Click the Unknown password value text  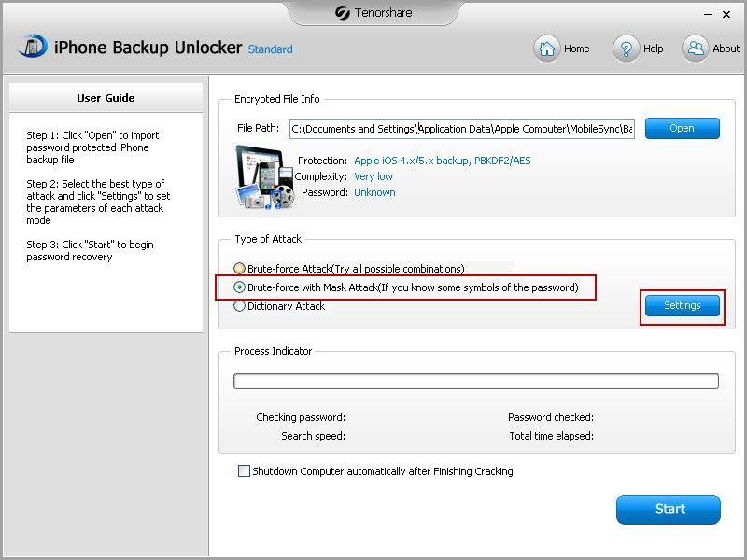374,192
